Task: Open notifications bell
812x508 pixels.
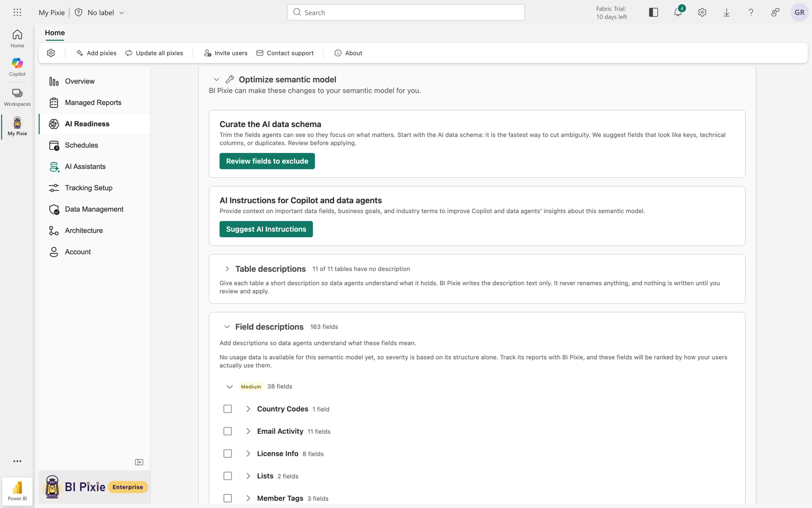Action: [678, 12]
